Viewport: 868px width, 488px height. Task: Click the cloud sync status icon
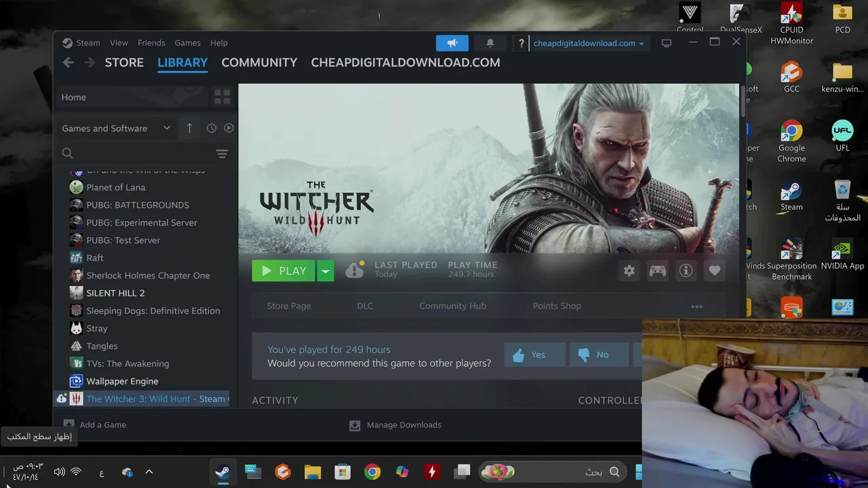click(355, 270)
